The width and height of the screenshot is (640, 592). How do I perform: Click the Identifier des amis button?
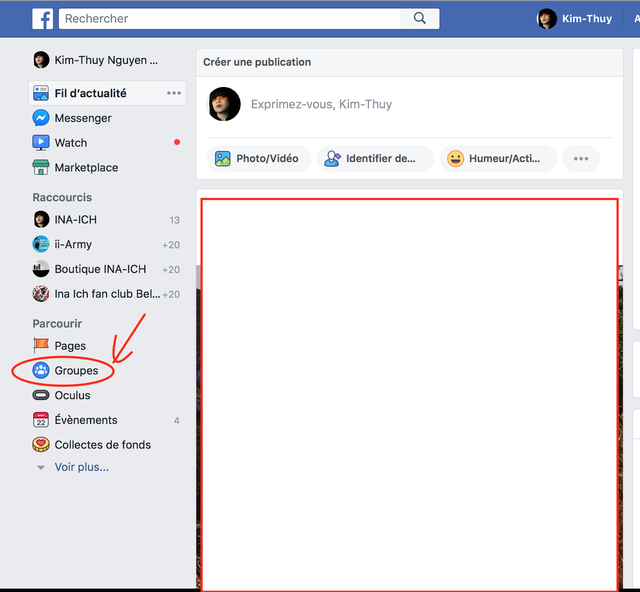coord(375,158)
